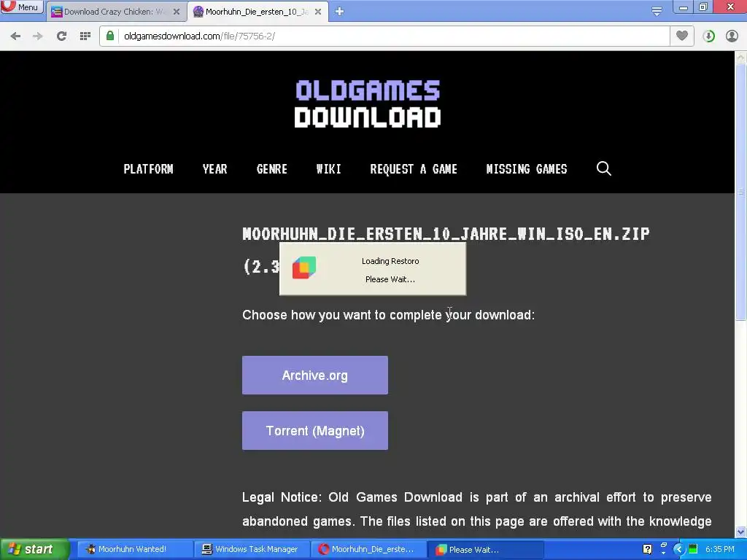Choose the Archive.org download button
The width and height of the screenshot is (747, 560).
pos(315,376)
